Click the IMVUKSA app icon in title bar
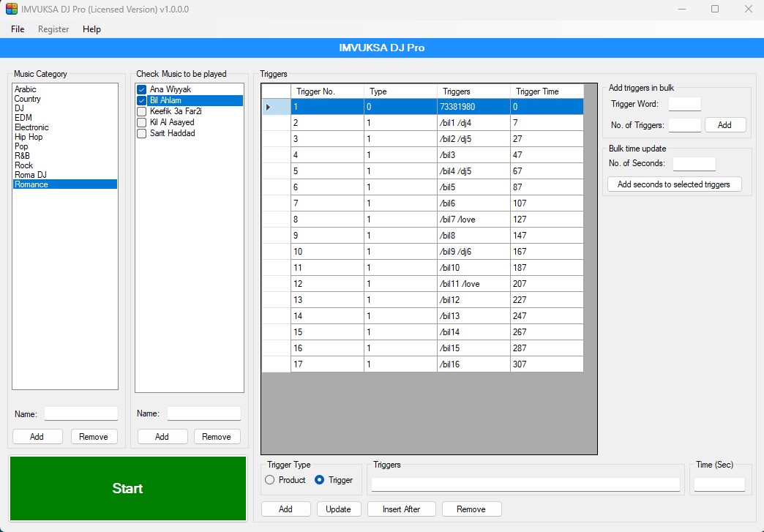This screenshot has height=532, width=764. point(12,9)
